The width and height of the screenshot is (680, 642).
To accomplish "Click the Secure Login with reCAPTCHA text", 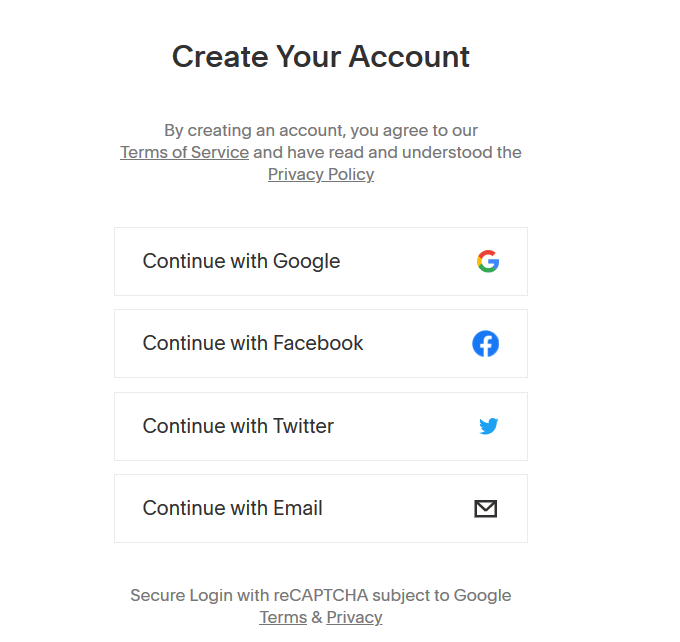I will point(321,595).
